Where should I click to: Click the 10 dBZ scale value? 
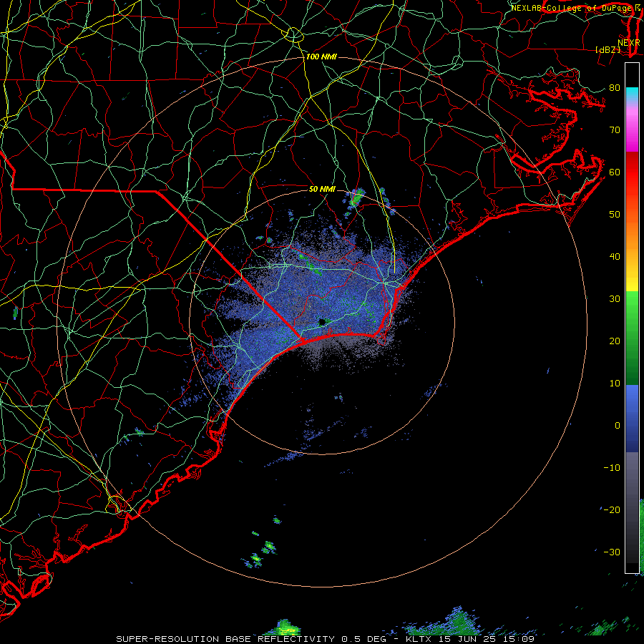(615, 384)
